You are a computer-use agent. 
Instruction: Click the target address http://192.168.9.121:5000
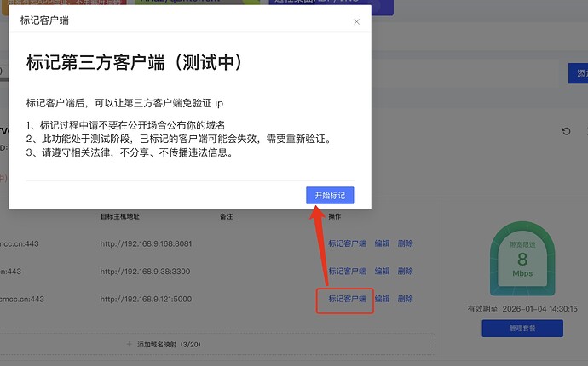[145, 299]
